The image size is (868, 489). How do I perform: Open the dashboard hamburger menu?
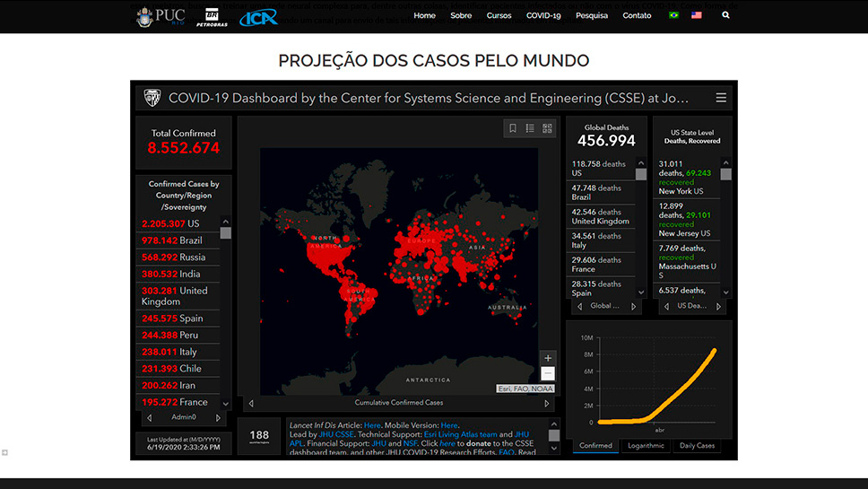click(721, 98)
